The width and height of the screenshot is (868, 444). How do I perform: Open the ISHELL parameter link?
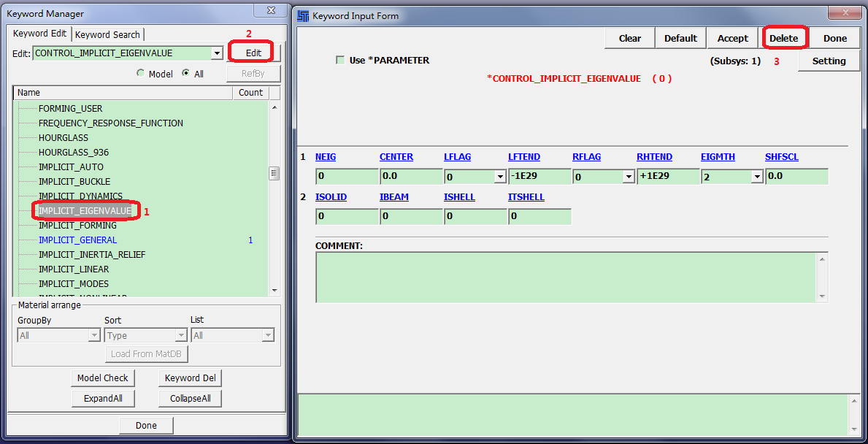click(459, 196)
